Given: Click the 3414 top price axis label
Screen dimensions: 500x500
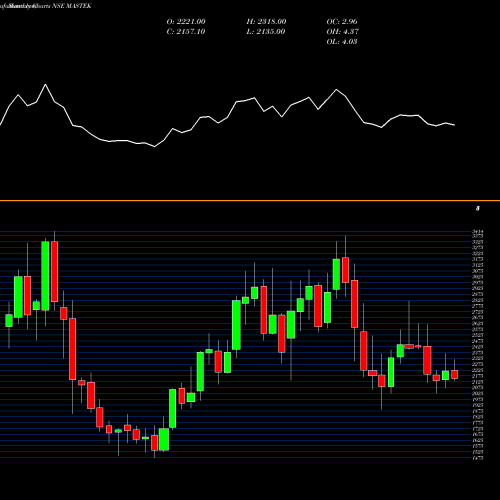Looking at the screenshot, I should pyautogui.click(x=478, y=231).
